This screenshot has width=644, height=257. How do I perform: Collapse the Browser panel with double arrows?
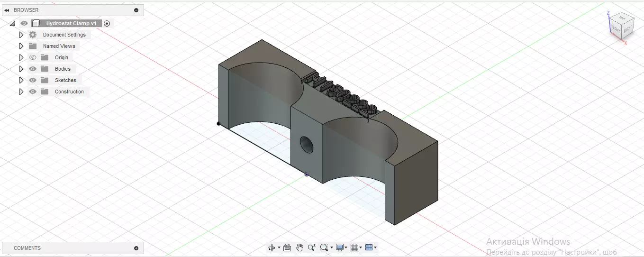pos(7,10)
